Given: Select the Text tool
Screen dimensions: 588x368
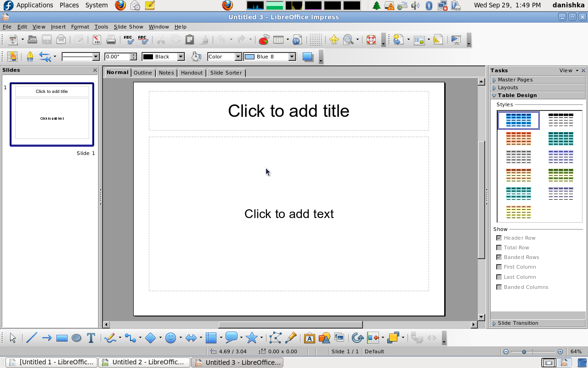Looking at the screenshot, I should click(91, 338).
